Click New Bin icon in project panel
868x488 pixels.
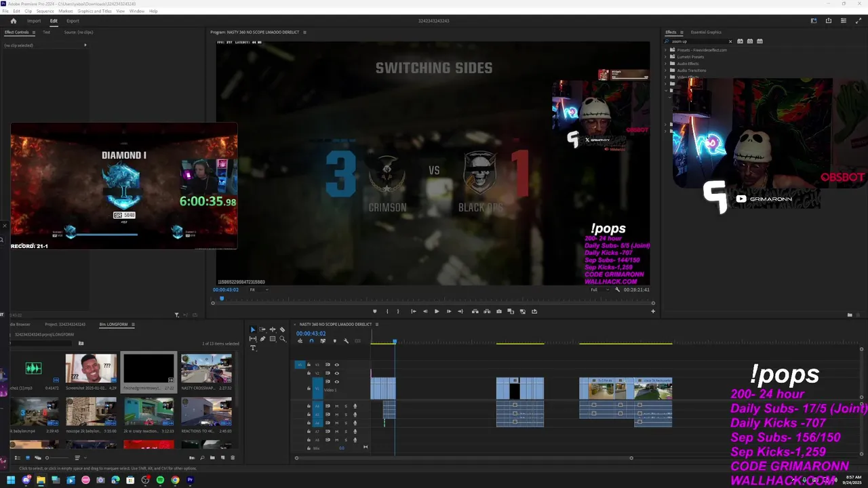pyautogui.click(x=212, y=457)
